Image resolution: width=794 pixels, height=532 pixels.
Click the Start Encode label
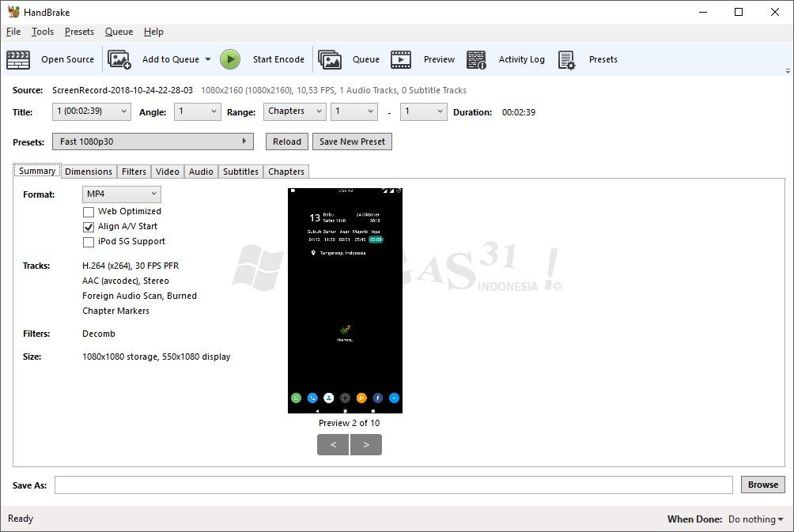[x=278, y=59]
